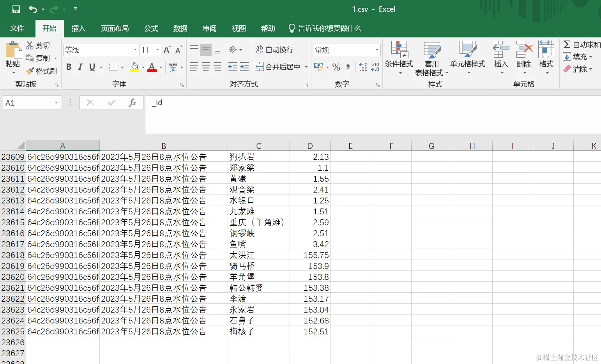This screenshot has height=364, width=601.
Task: Decrease decimal places
Action: (x=375, y=67)
